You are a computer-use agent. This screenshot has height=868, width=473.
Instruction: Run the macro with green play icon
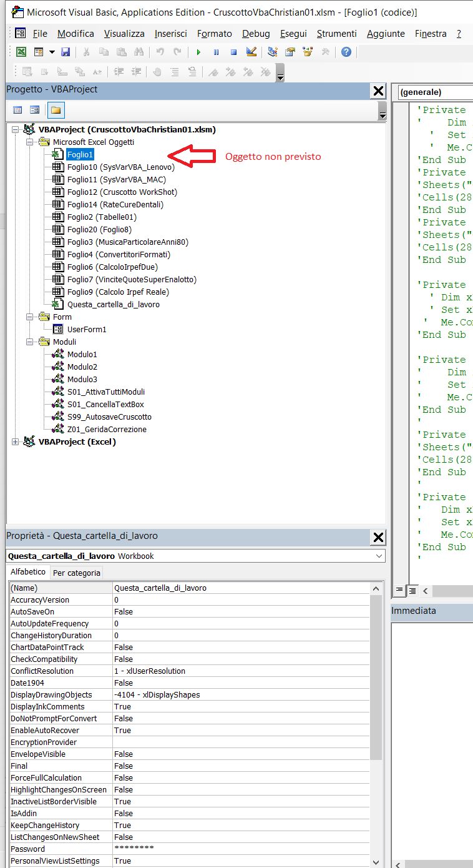pyautogui.click(x=198, y=52)
